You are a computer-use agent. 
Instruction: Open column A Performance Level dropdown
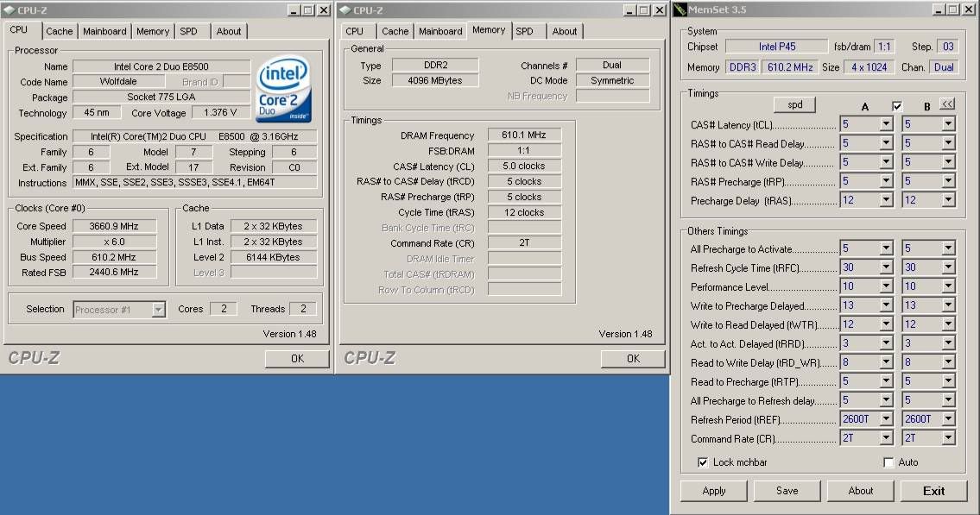tap(886, 286)
